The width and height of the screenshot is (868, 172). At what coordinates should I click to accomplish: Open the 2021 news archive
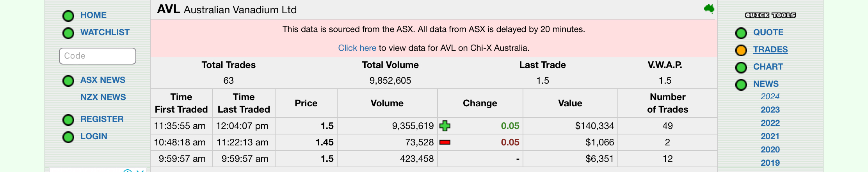tap(770, 136)
